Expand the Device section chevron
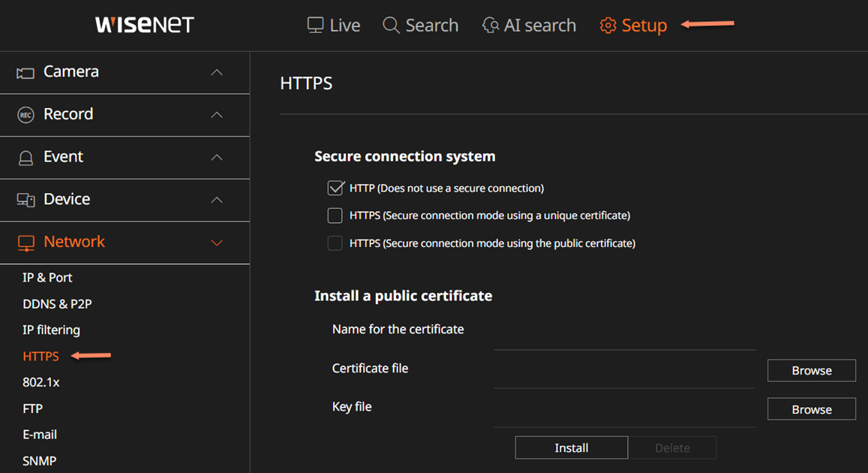 pyautogui.click(x=217, y=200)
